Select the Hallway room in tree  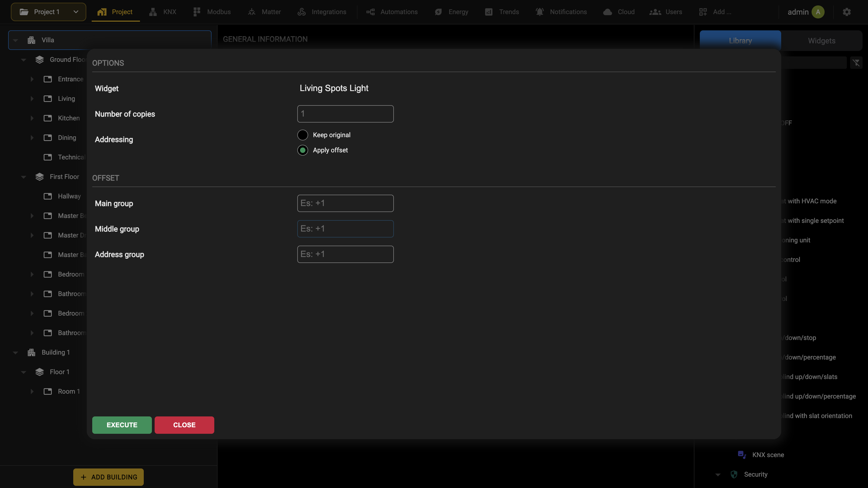tap(69, 196)
